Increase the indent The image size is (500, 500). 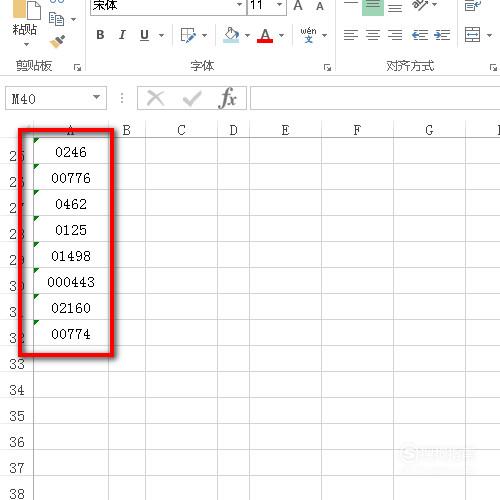[x=442, y=35]
